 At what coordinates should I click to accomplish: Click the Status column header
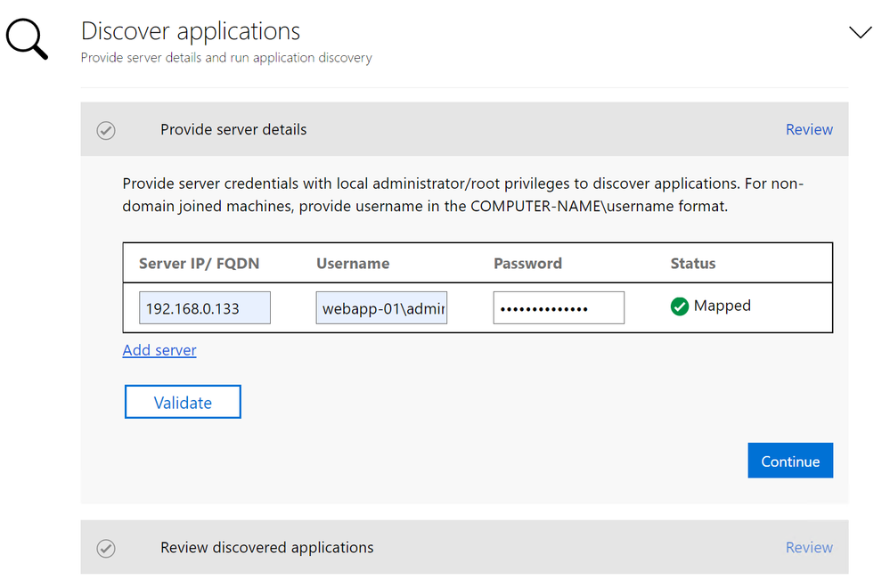[693, 264]
